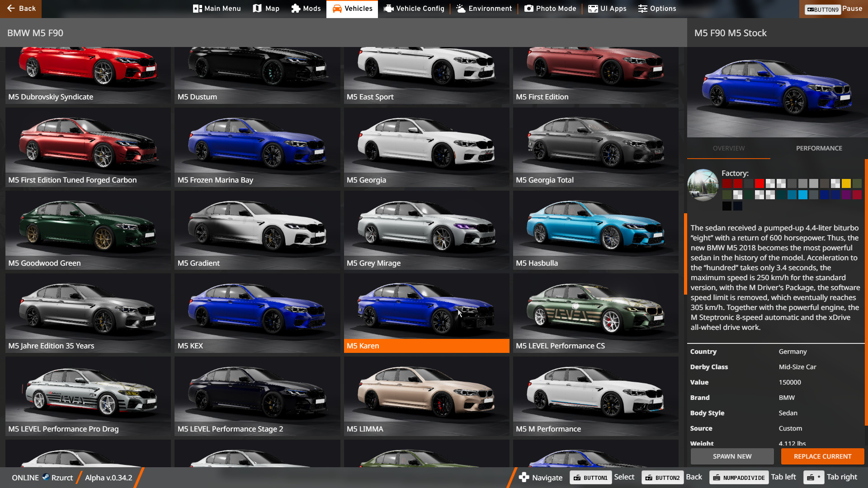868x488 pixels.
Task: Click the environment sphere preview thumbnail
Action: [x=703, y=185]
